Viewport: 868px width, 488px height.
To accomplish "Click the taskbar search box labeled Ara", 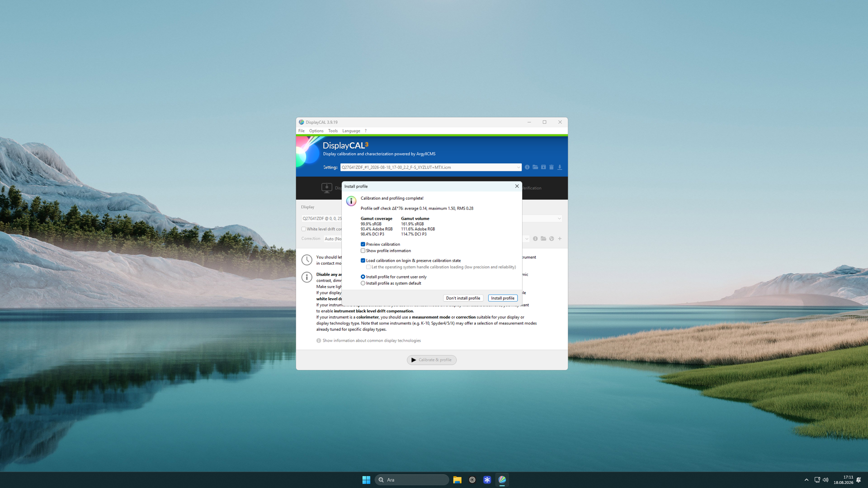I will 412,480.
